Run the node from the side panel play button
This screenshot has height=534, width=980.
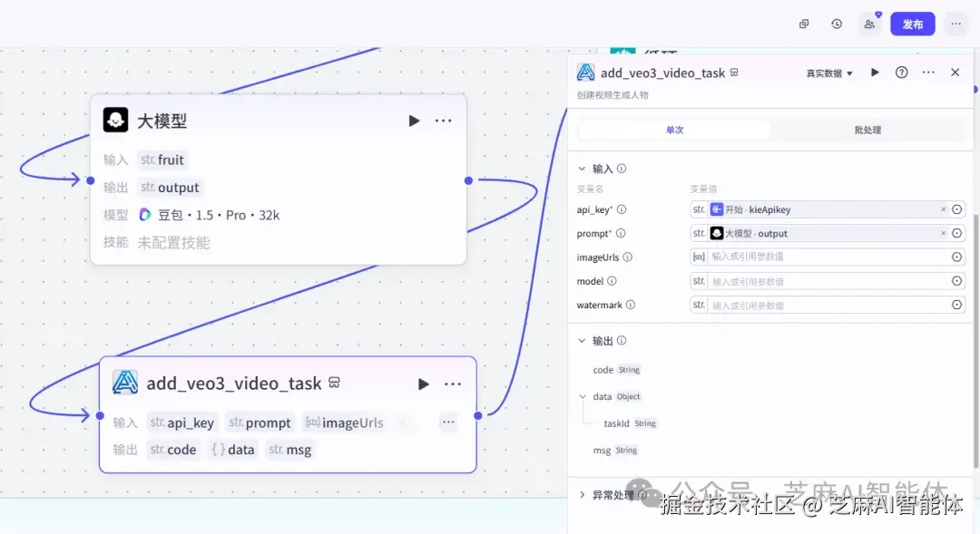coord(875,73)
